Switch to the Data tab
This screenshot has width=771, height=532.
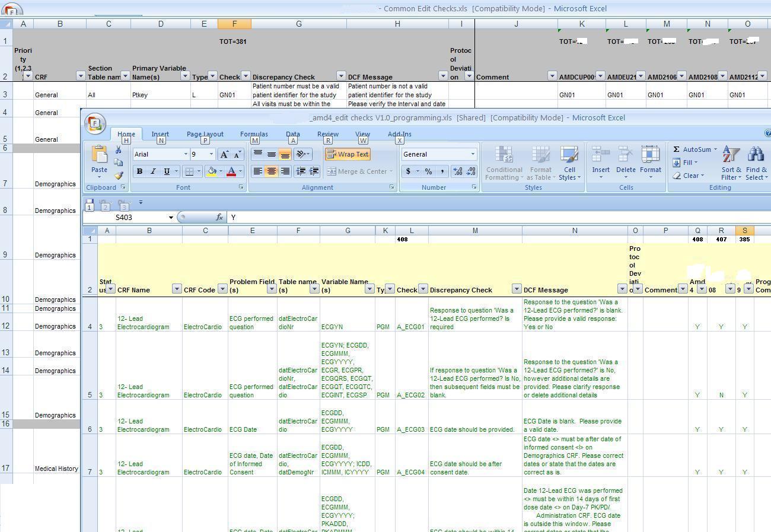click(x=293, y=134)
